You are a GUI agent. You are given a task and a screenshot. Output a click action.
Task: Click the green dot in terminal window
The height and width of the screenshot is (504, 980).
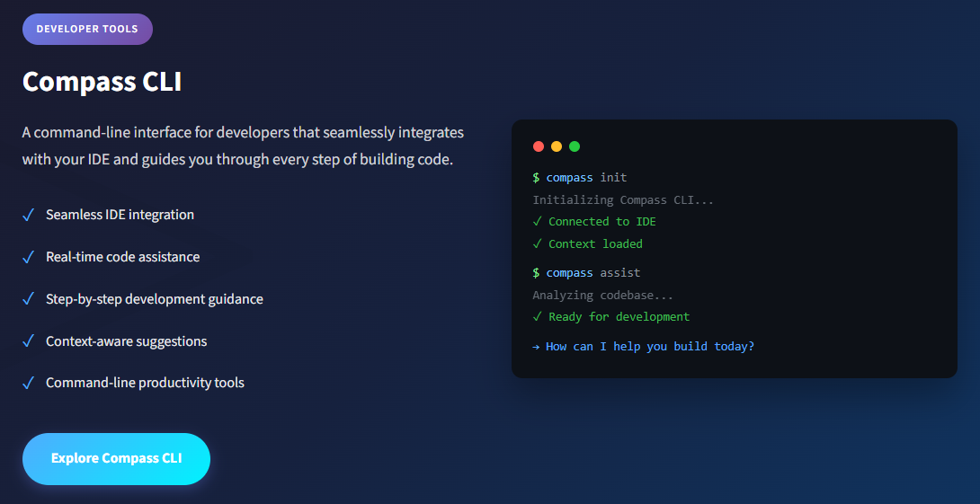pyautogui.click(x=575, y=146)
